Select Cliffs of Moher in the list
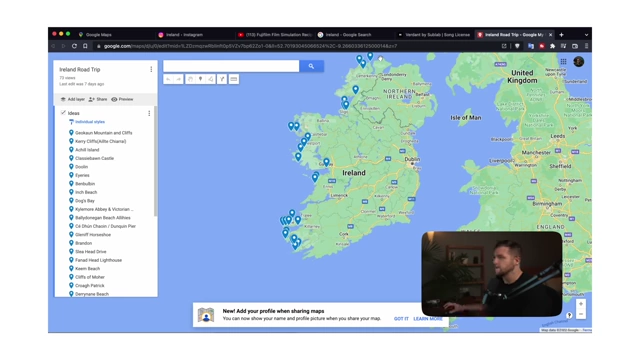Viewport: 640px width, 360px height. [x=90, y=277]
